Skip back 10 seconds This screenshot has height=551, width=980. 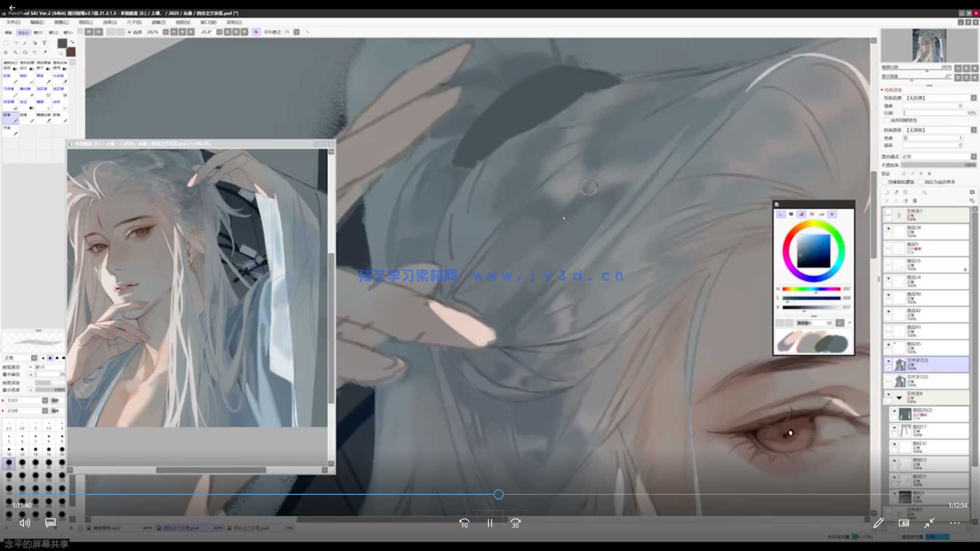pyautogui.click(x=464, y=523)
